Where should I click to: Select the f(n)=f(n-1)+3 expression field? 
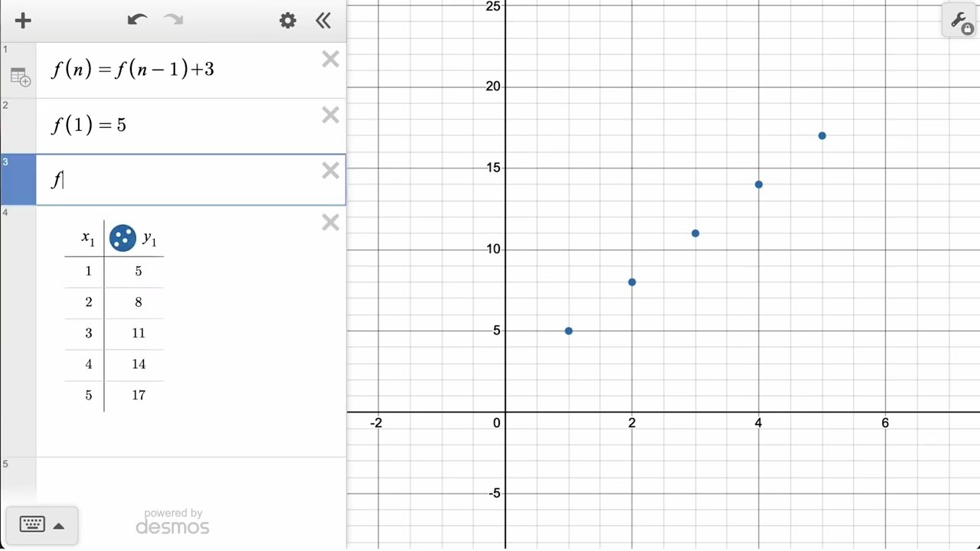191,70
